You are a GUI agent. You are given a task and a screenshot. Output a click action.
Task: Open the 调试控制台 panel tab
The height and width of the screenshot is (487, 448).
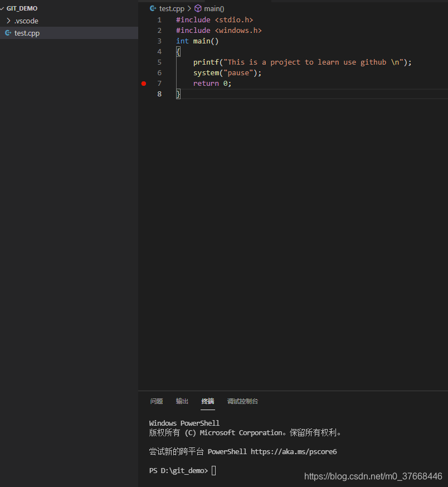pos(242,401)
